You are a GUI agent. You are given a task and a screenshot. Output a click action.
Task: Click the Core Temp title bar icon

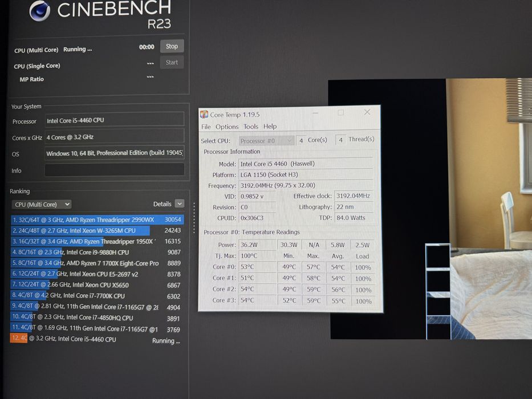204,115
